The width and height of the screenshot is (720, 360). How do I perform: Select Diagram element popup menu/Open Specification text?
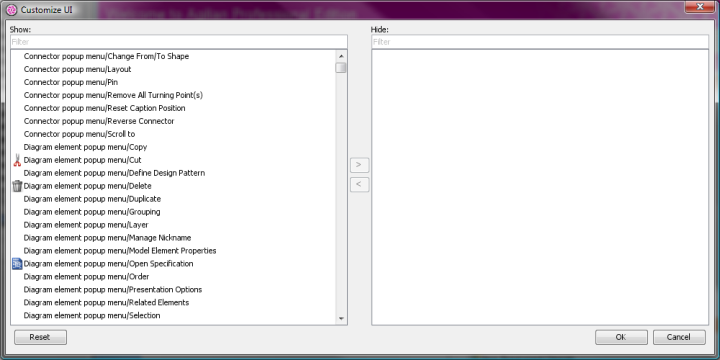[x=108, y=264]
